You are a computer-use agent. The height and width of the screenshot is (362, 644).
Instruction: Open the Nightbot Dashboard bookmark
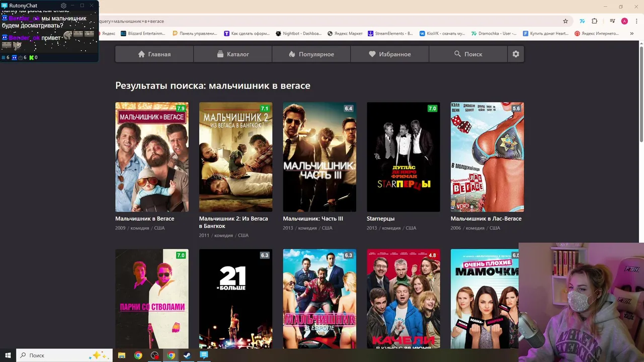click(298, 34)
